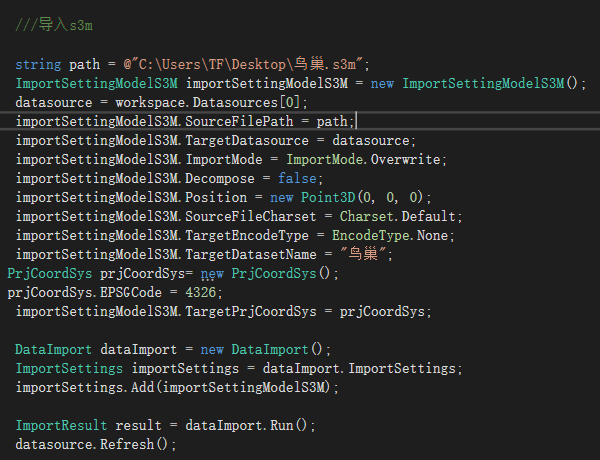600x460 pixels.
Task: Click "dataImport.ImportSettings" expression
Action: click(x=359, y=368)
